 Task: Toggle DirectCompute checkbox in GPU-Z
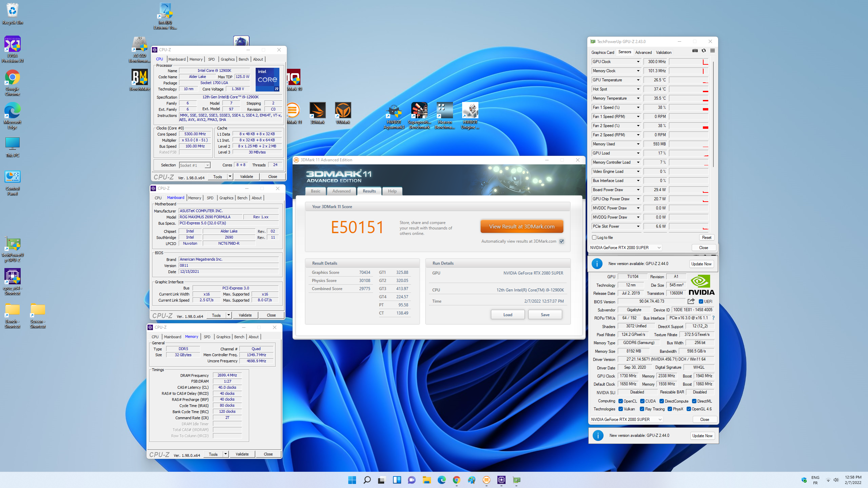coord(662,401)
